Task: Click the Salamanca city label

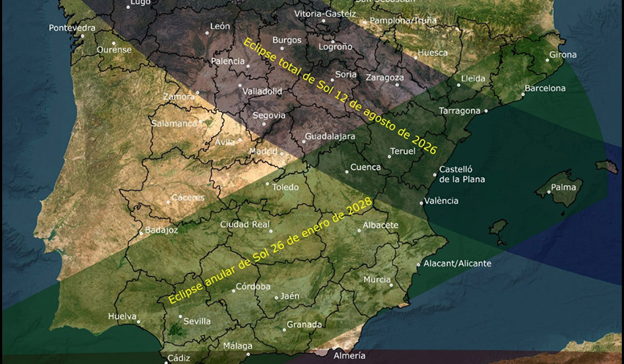Action: click(x=174, y=124)
